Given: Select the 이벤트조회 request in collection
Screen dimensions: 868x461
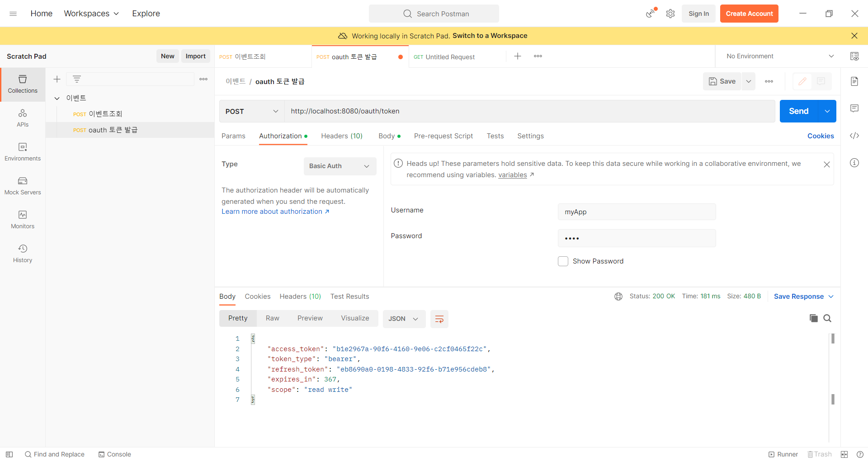Looking at the screenshot, I should (130, 114).
